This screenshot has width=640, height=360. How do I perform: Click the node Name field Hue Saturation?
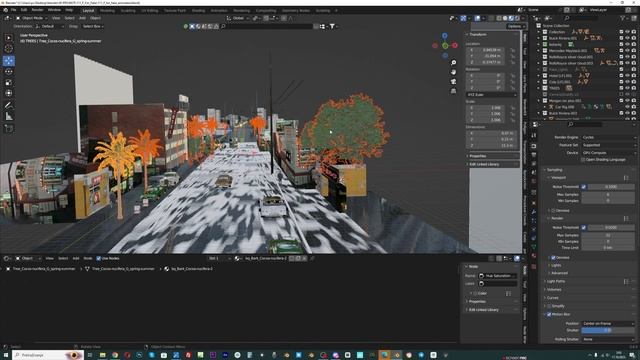point(498,276)
